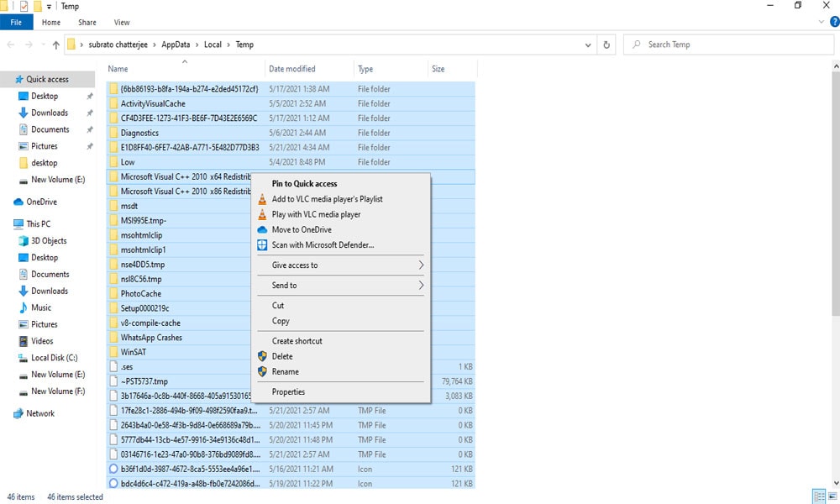
Task: Click in the Search Temp box
Action: [728, 45]
